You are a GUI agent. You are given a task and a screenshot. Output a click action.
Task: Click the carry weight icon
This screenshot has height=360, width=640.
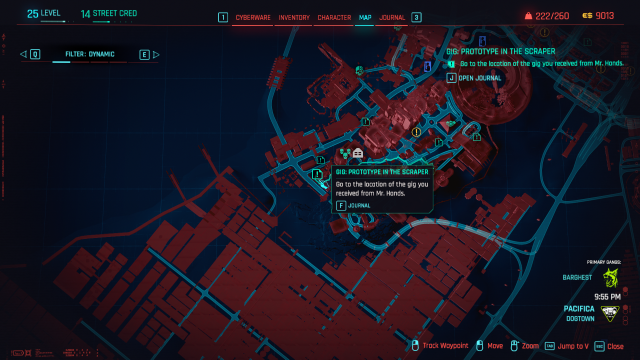(528, 16)
